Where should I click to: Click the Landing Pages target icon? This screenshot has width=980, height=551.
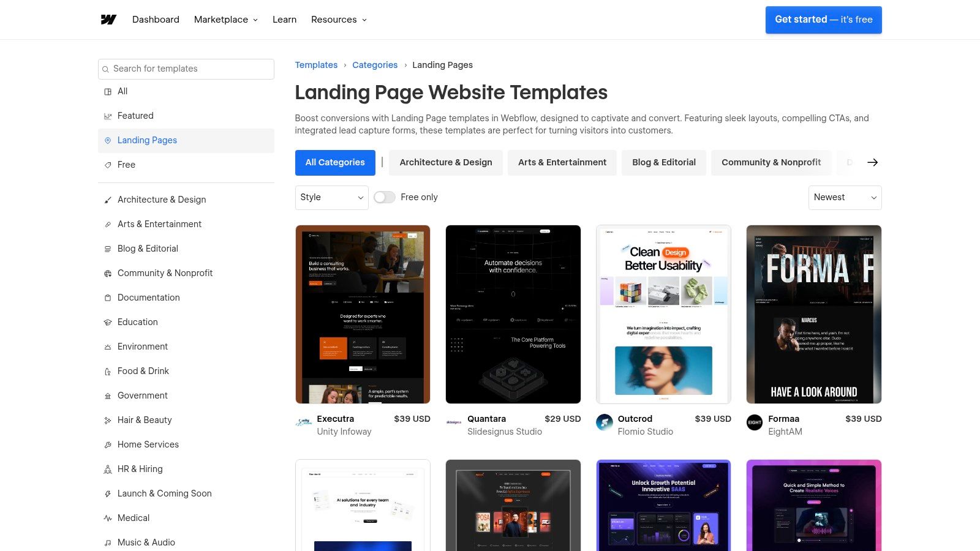tap(108, 140)
